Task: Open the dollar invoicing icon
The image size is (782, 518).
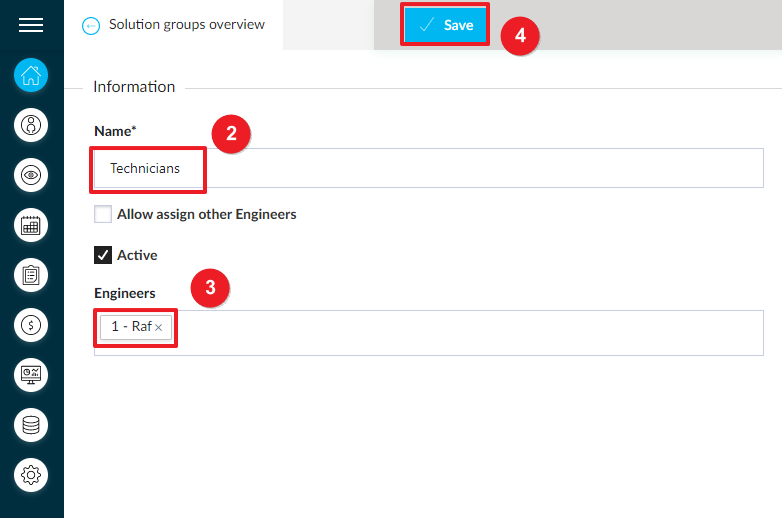Action: coord(31,325)
